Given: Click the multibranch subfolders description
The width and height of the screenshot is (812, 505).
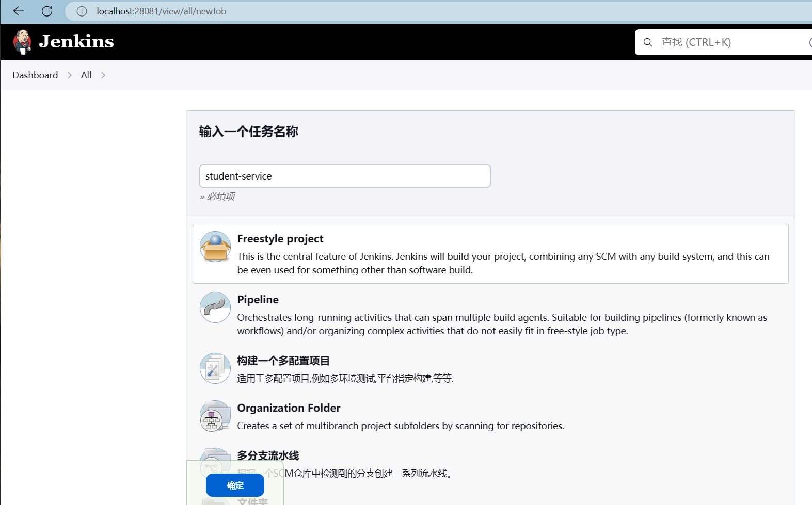Looking at the screenshot, I should tap(401, 426).
